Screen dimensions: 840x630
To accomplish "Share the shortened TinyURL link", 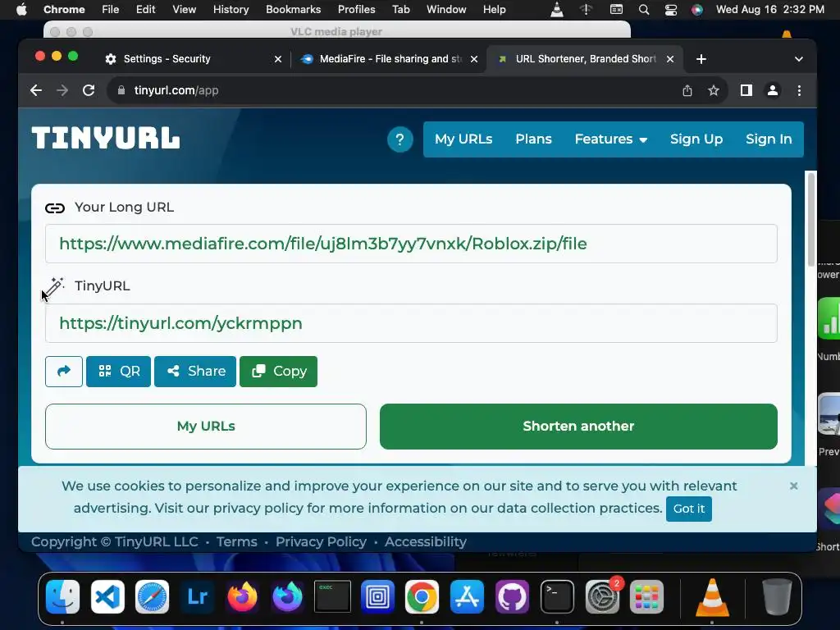I will [x=195, y=372].
